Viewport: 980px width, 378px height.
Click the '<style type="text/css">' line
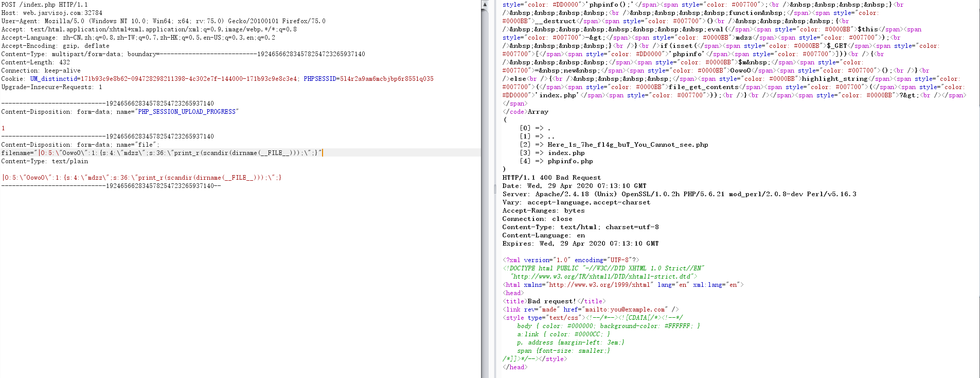(x=593, y=318)
